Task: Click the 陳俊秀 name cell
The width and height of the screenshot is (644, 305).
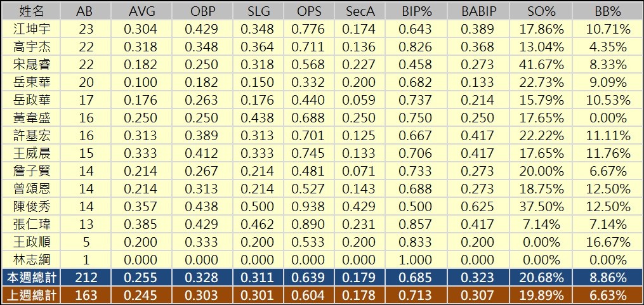Action: [32, 207]
